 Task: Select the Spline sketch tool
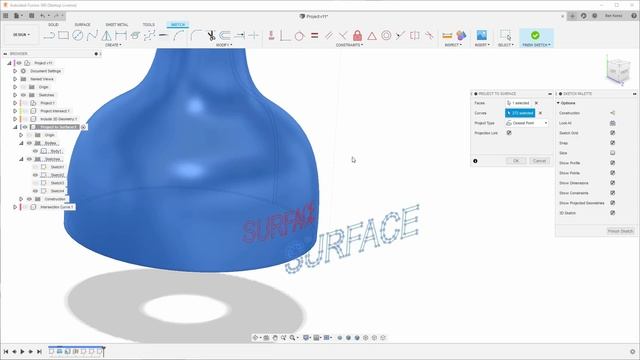point(92,36)
